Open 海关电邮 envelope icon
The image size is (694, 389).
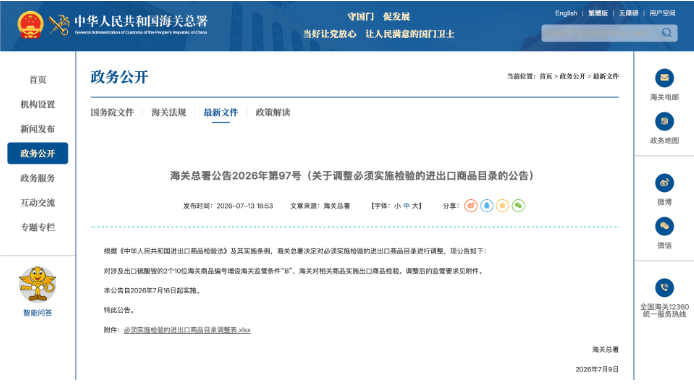pos(664,78)
